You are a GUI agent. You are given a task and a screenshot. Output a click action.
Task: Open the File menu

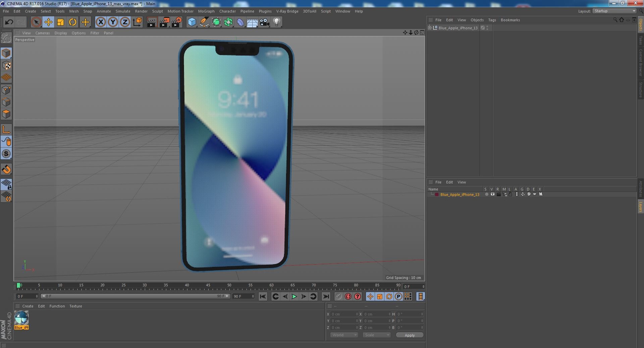click(x=6, y=11)
